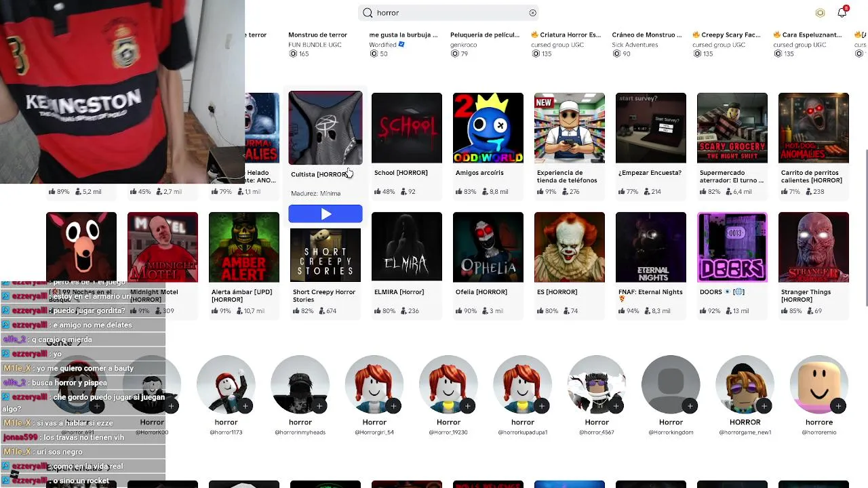Click the Alerta ámbar [UPD] title
Image resolution: width=868 pixels, height=488 pixels.
(x=242, y=296)
